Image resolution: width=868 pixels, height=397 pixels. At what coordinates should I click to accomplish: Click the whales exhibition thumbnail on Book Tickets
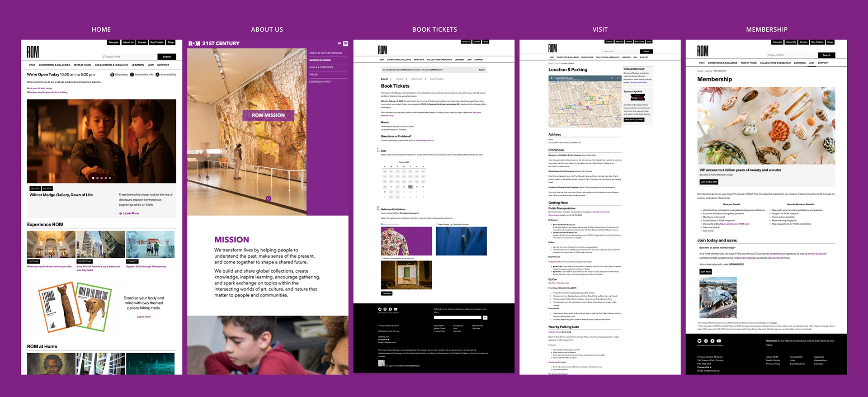(x=461, y=241)
